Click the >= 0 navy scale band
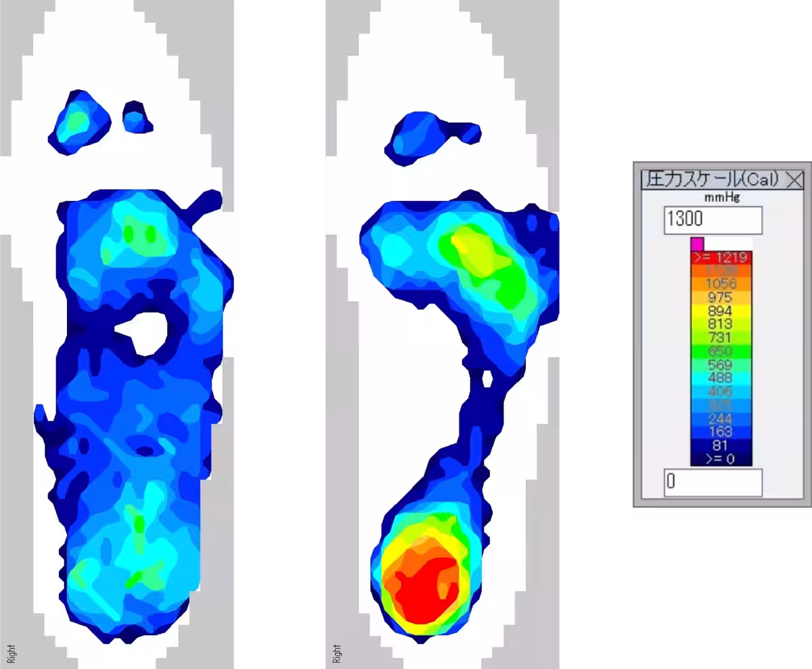 coord(721,459)
